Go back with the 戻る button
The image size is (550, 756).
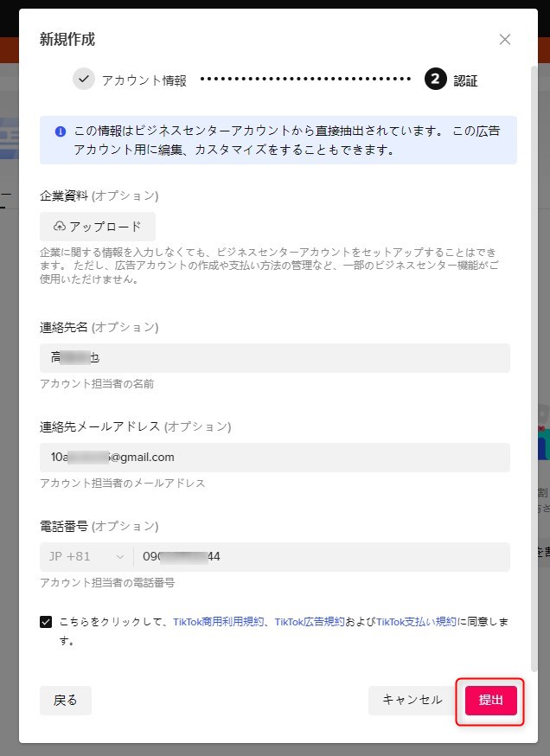coord(66,701)
